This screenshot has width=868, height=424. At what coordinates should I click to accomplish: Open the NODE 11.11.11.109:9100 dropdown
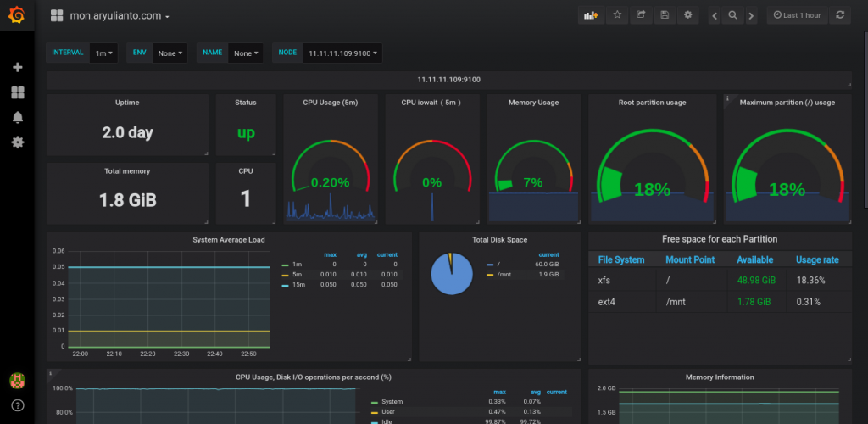(342, 53)
